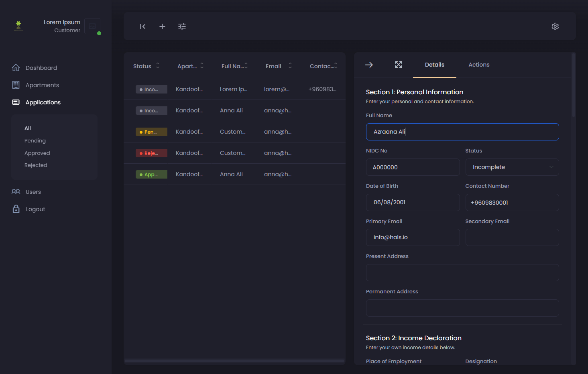This screenshot has height=374, width=588.
Task: Select the +960983... contact cell
Action: tap(322, 89)
